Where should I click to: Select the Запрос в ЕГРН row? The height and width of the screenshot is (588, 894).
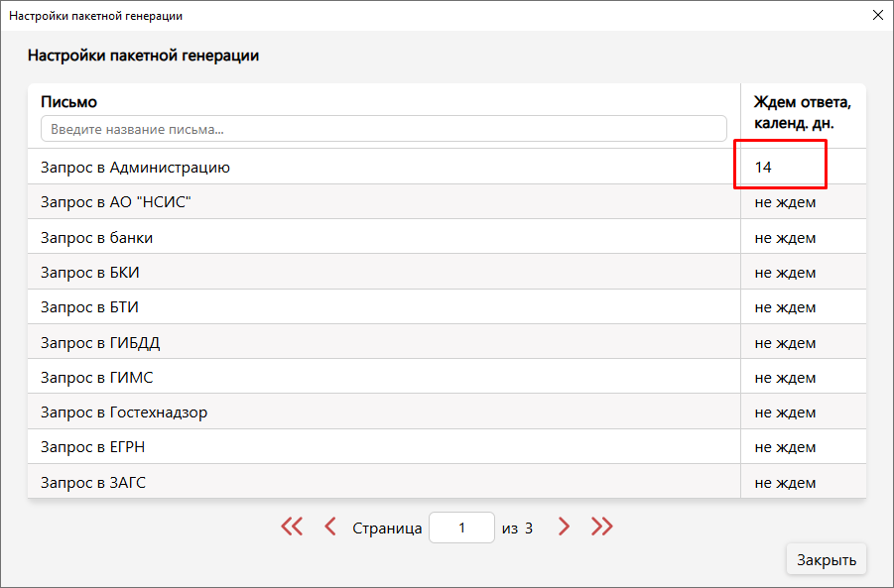pos(93,447)
